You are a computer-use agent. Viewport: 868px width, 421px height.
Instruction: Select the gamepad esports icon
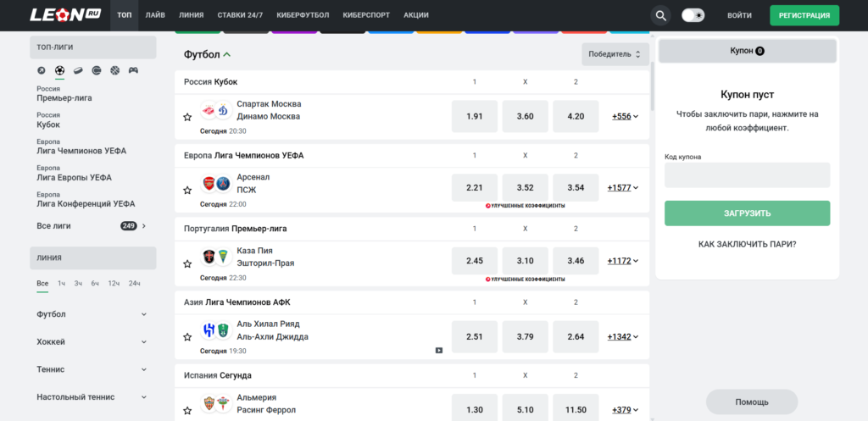pos(133,71)
